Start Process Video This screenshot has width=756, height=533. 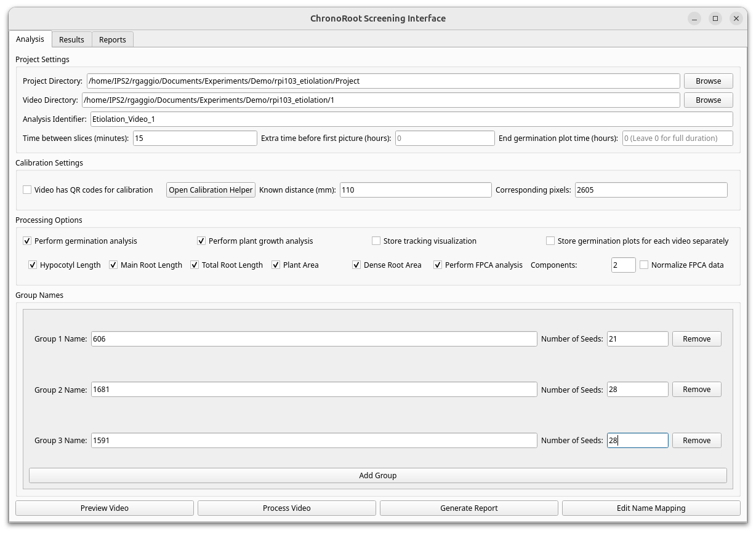click(286, 508)
